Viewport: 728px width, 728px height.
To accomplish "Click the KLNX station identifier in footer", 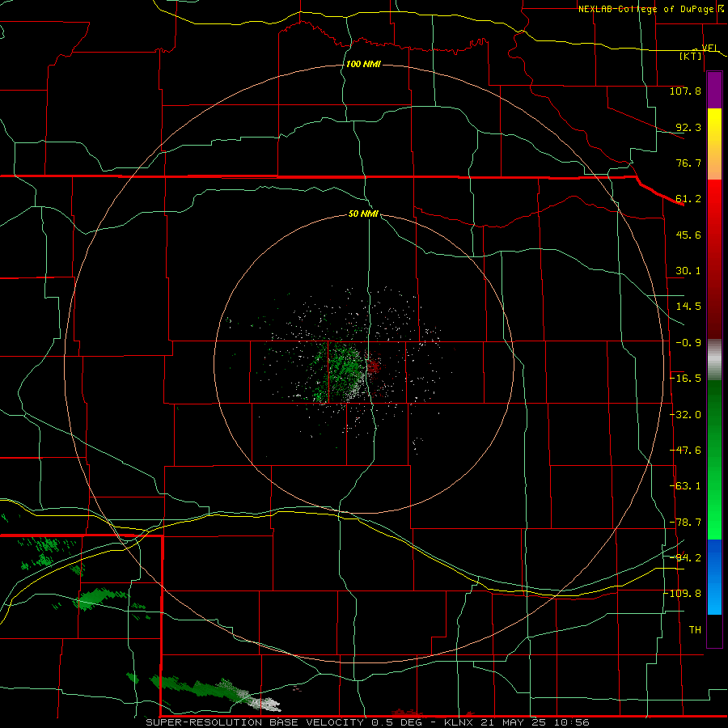I will (459, 722).
